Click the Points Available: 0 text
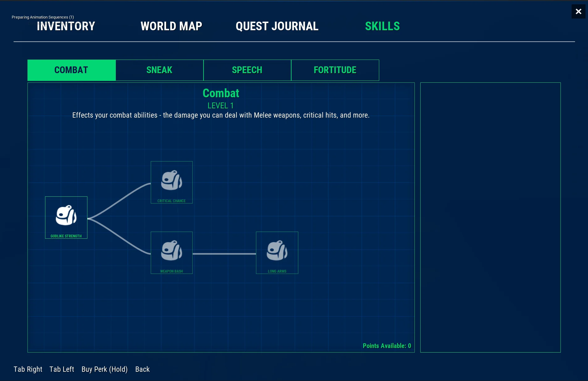Image resolution: width=588 pixels, height=381 pixels. (387, 346)
